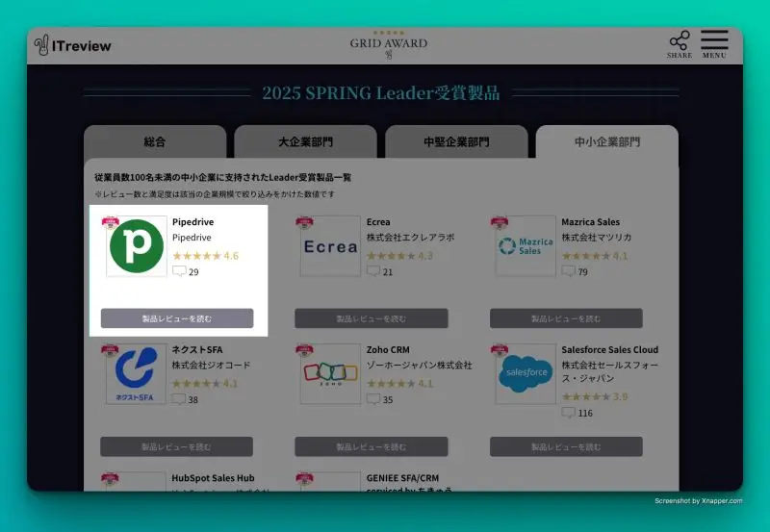Click the Zoho CRM product logo
This screenshot has height=532, width=770.
tap(330, 374)
